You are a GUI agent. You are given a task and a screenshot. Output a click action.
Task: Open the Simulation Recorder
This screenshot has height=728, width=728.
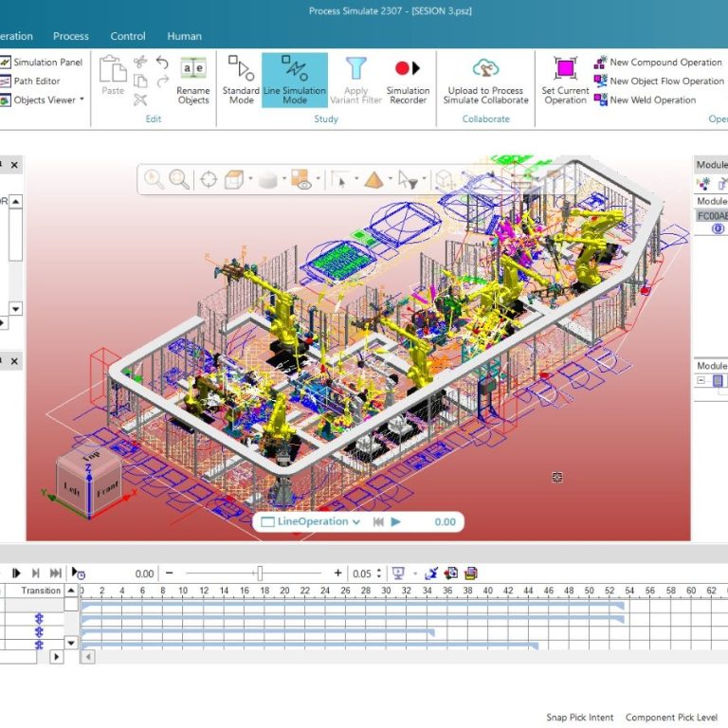point(408,80)
